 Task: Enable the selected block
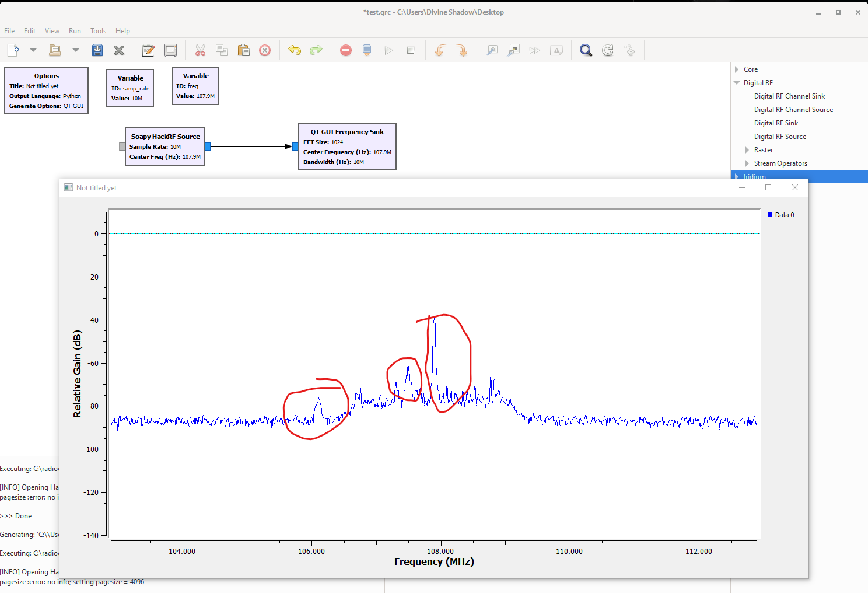492,50
